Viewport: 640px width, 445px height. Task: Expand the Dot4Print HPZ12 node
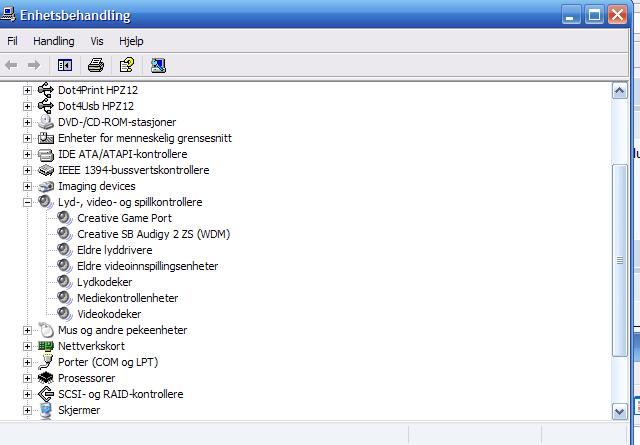27,90
